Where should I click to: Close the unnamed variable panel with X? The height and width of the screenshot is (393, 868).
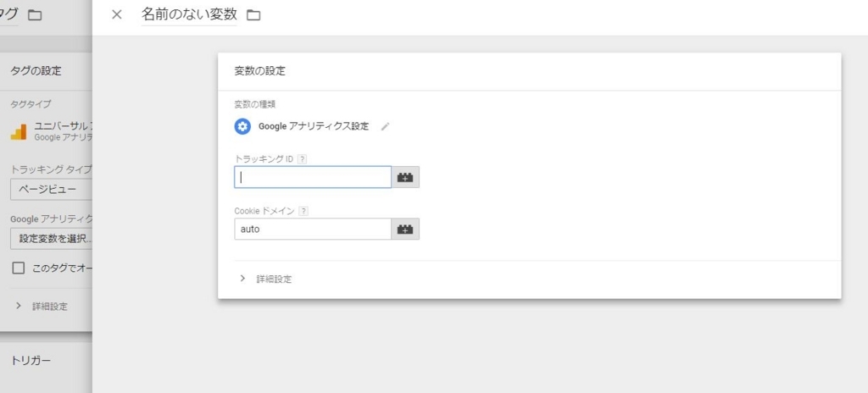point(116,15)
